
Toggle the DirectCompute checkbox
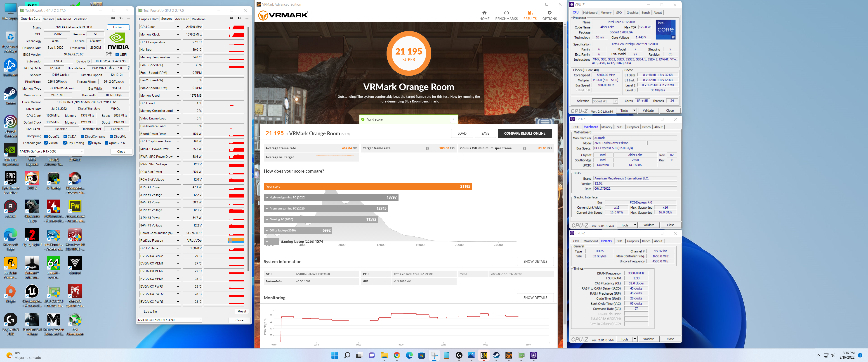tap(83, 137)
